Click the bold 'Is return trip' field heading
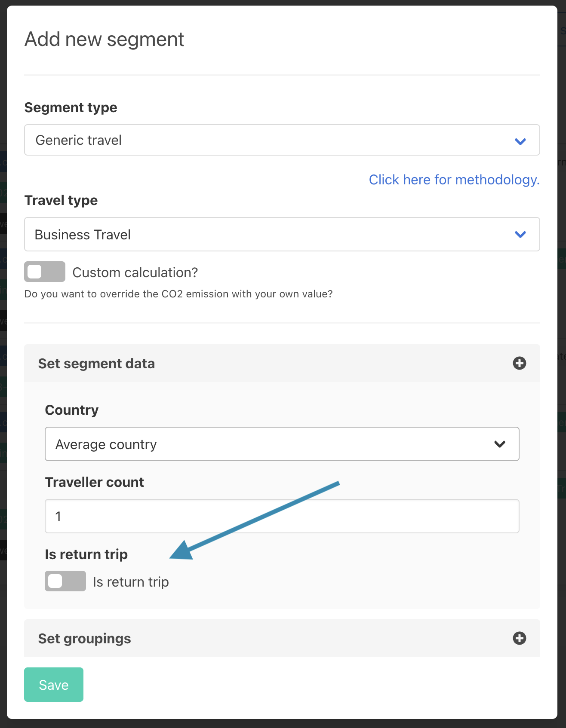566x728 pixels. tap(86, 554)
